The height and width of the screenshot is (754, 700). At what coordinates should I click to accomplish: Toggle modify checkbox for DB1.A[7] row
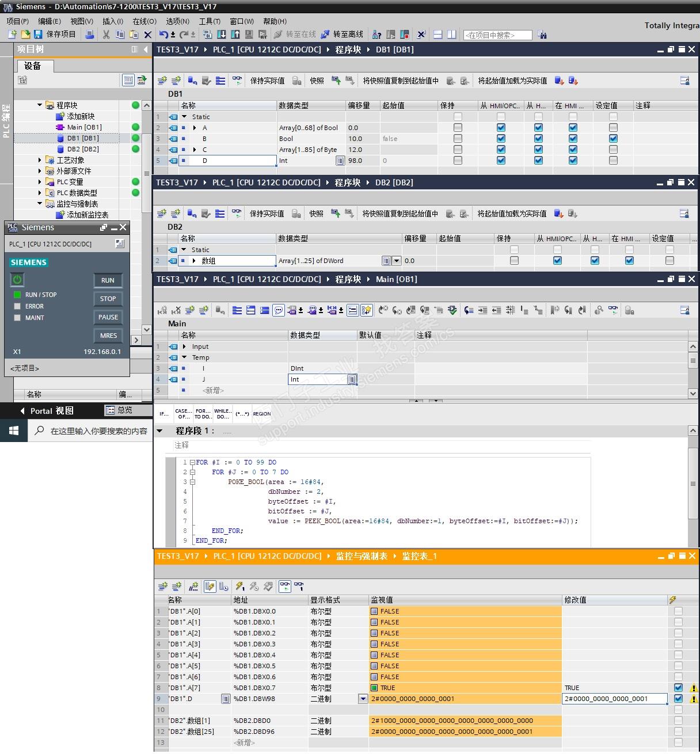tap(678, 688)
